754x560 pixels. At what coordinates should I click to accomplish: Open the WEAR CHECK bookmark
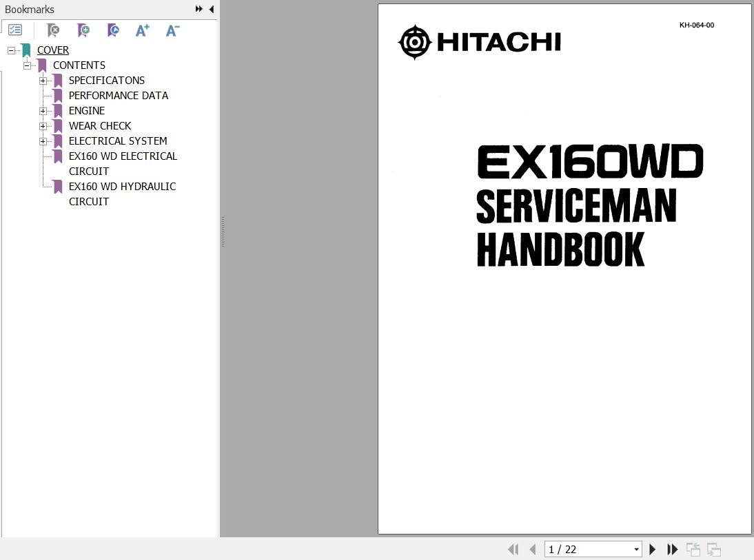100,125
